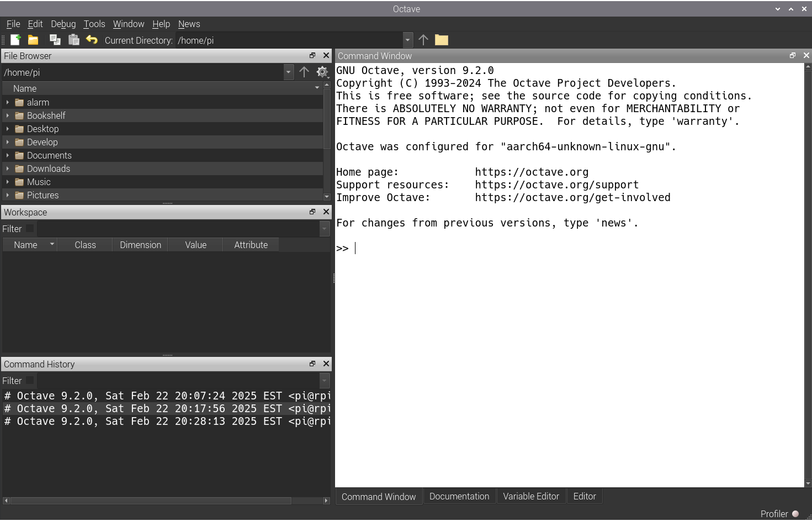The image size is (812, 521).
Task: Enable the Workspace Filter checkbox
Action: pos(30,228)
